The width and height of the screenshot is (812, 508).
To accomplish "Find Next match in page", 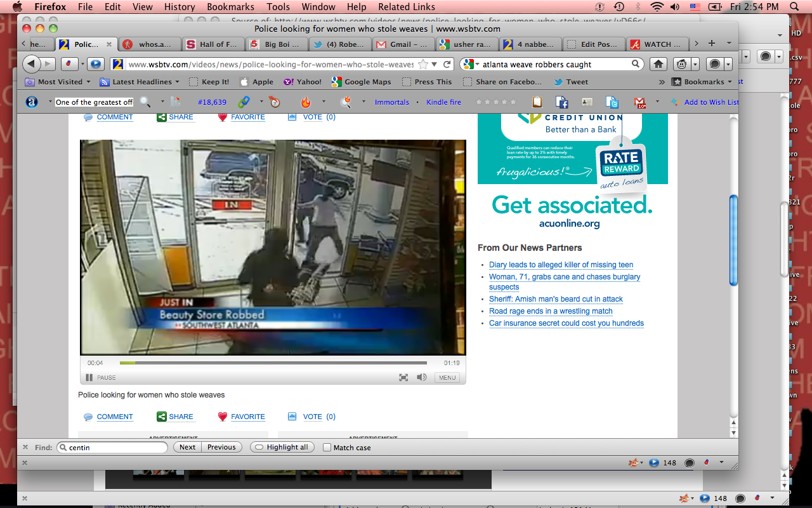I will click(x=187, y=447).
